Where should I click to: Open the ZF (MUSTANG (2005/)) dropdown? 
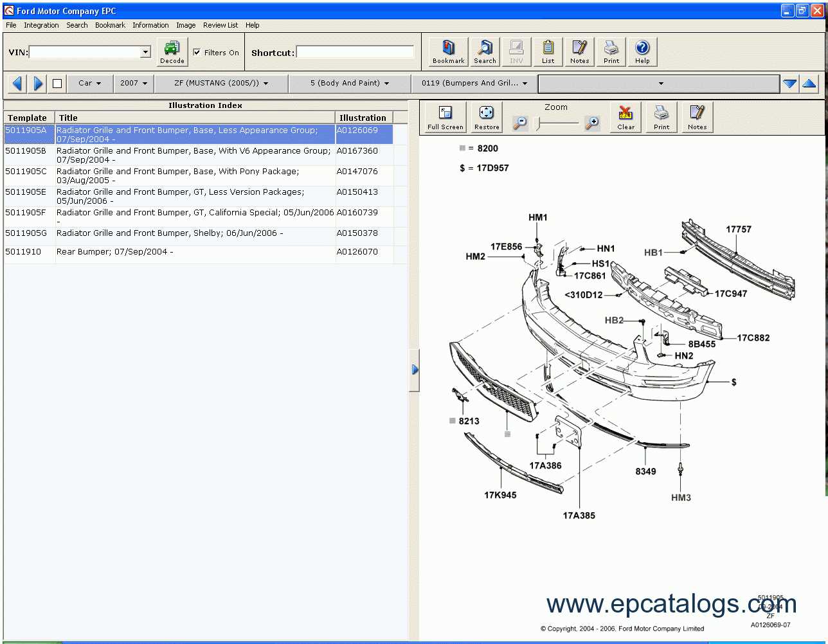point(221,83)
